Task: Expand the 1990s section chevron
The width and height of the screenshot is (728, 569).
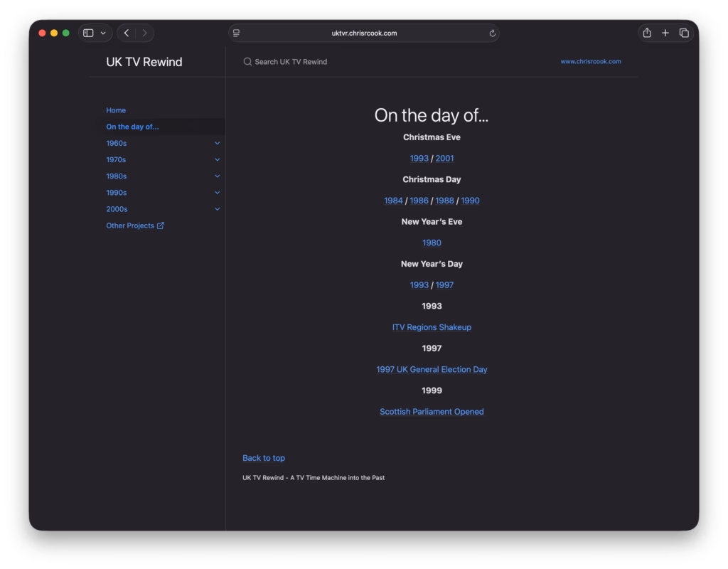Action: pos(218,192)
